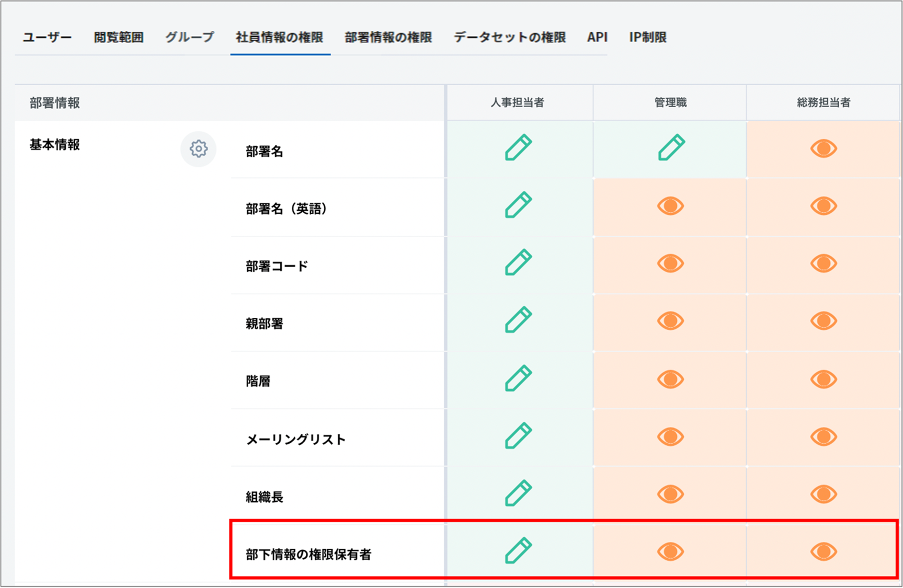Viewport: 903px width, 588px height.
Task: Click the 人事担当者 pencil for 親部署
Action: tap(518, 320)
